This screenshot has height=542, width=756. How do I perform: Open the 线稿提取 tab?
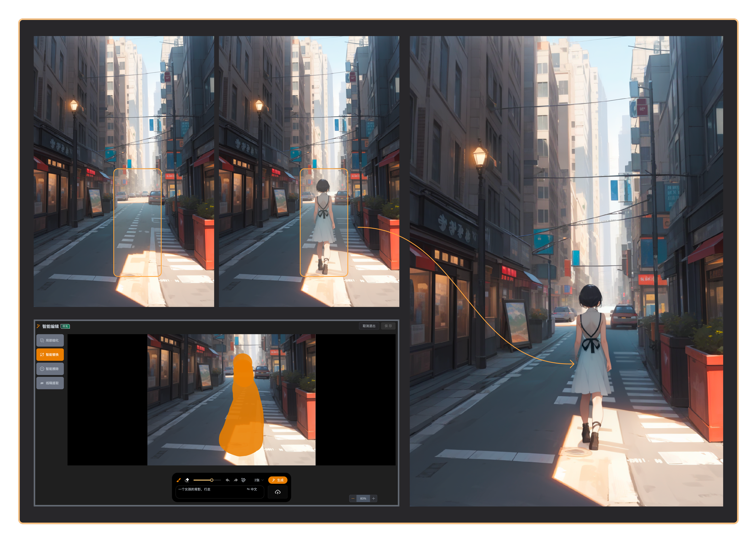click(50, 383)
